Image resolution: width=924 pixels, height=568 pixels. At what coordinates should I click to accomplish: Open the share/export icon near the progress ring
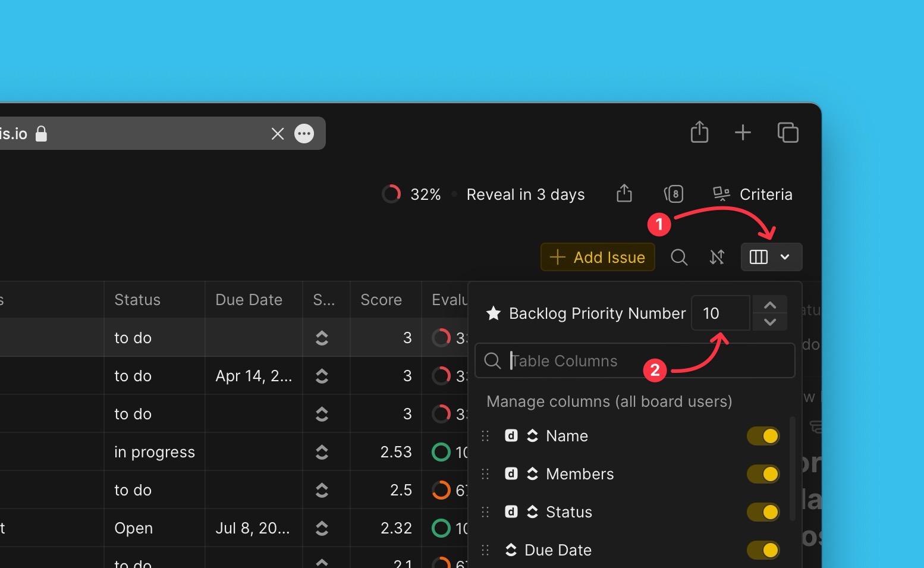[623, 193]
